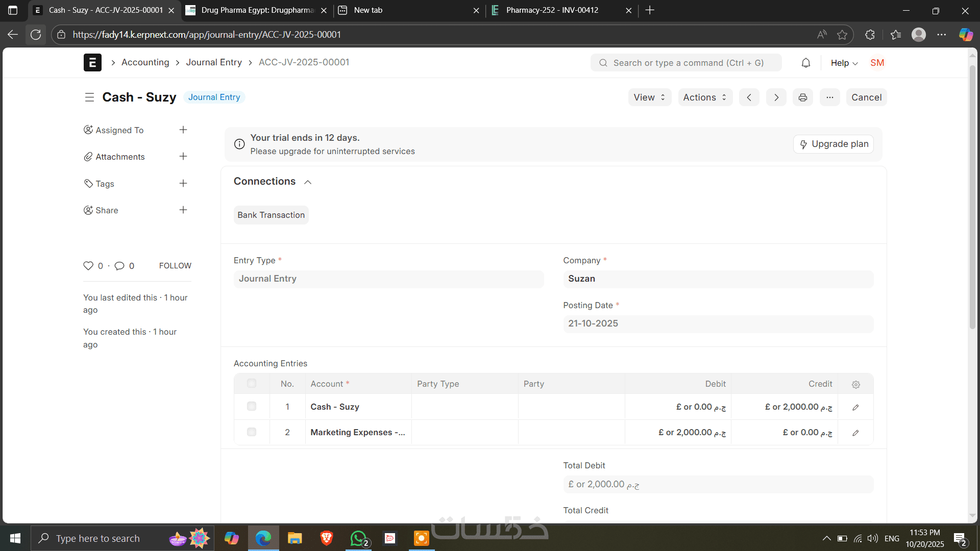Open Help menu in navbar
The height and width of the screenshot is (551, 980).
pos(844,63)
